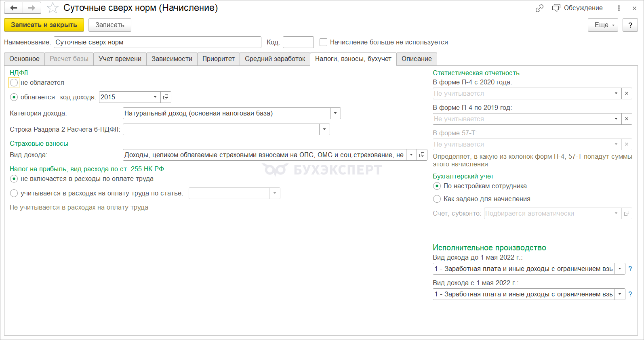Image resolution: width=644 pixels, height=340 pixels.
Task: Click the forward navigation arrow
Action: (x=32, y=8)
